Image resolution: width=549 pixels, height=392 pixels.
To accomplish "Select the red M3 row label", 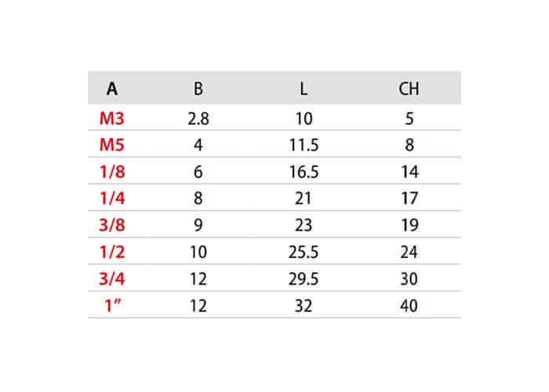I will [x=111, y=118].
